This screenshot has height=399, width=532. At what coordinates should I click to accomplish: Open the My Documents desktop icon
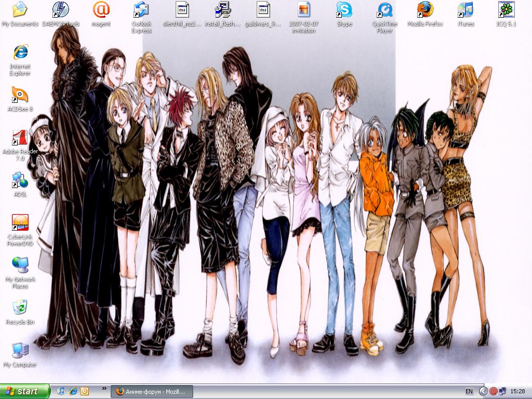click(20, 14)
